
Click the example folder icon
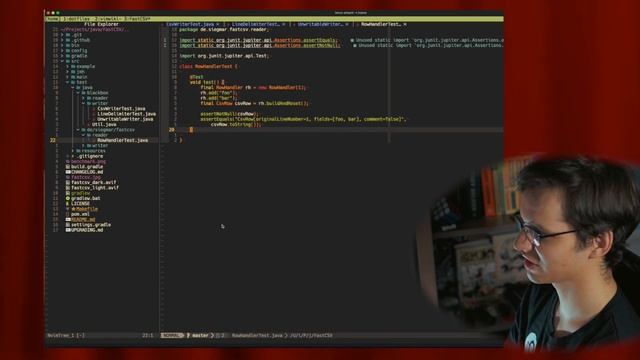point(73,67)
